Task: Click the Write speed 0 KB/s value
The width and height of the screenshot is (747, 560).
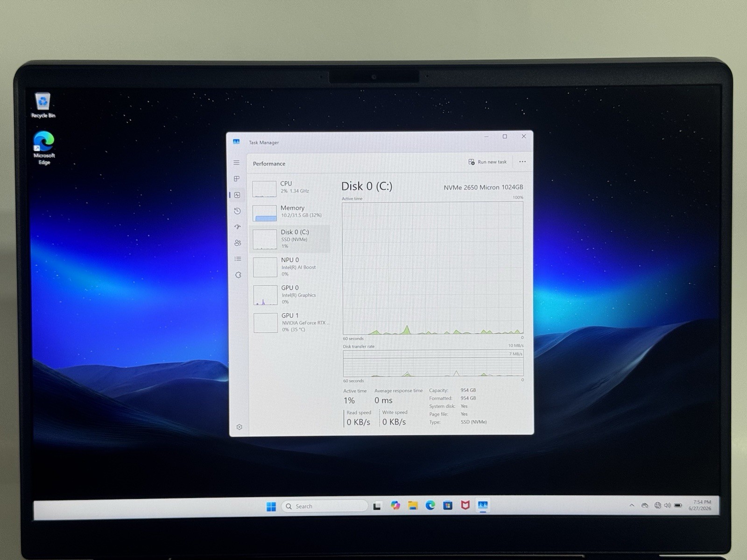Action: (394, 422)
